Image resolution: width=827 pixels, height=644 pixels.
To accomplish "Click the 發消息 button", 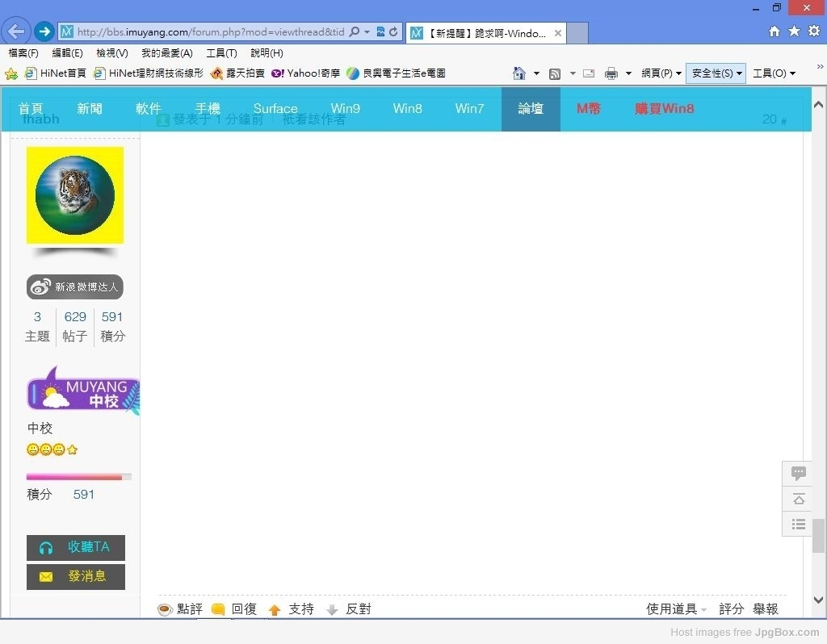I will coord(76,576).
